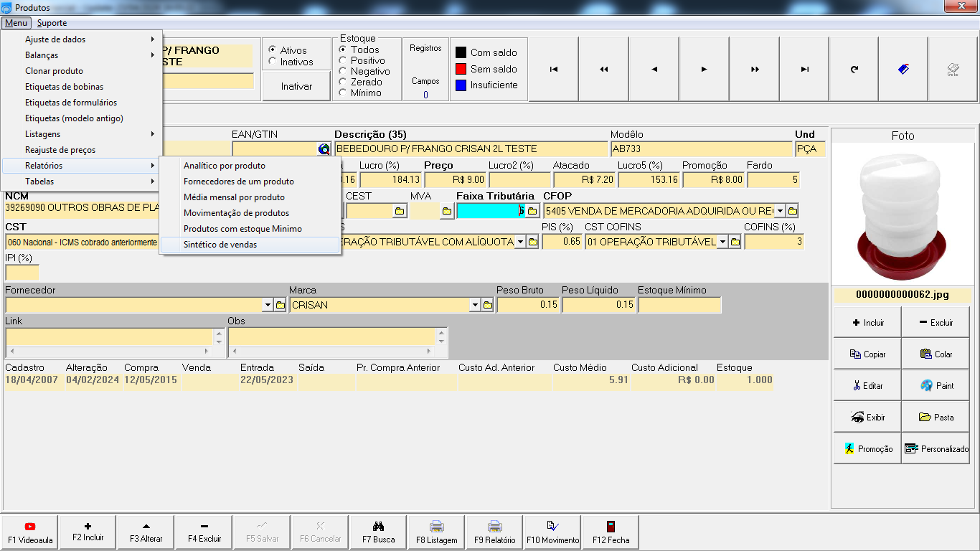Expand the Fornecedor dropdown

(268, 305)
